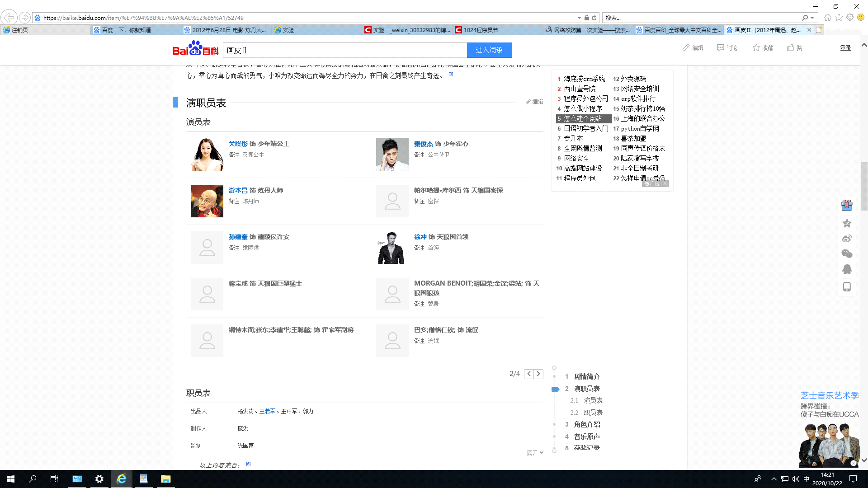The image size is (868, 488).
Task: Share to WeChat via sidebar icon
Action: (847, 254)
